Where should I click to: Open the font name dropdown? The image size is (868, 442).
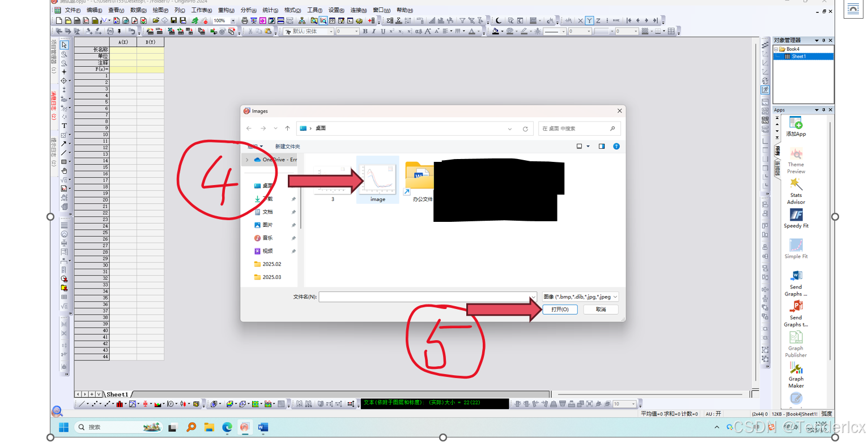point(331,32)
